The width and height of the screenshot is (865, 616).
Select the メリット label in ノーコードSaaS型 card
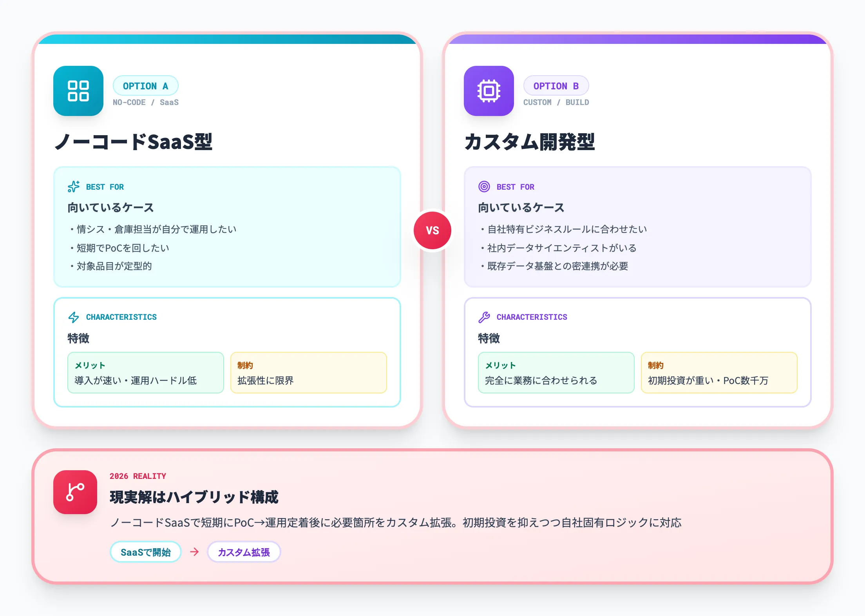coord(90,365)
